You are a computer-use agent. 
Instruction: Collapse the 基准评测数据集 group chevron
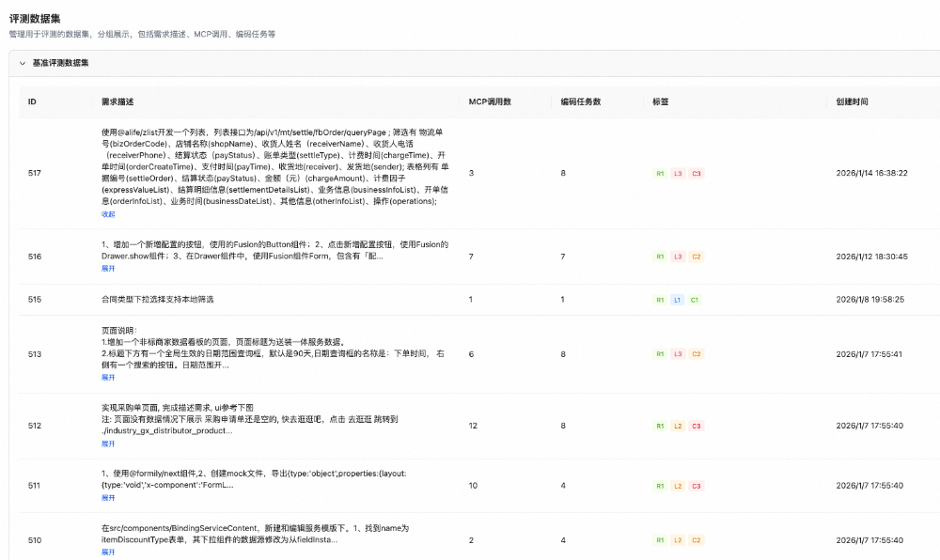tap(23, 63)
